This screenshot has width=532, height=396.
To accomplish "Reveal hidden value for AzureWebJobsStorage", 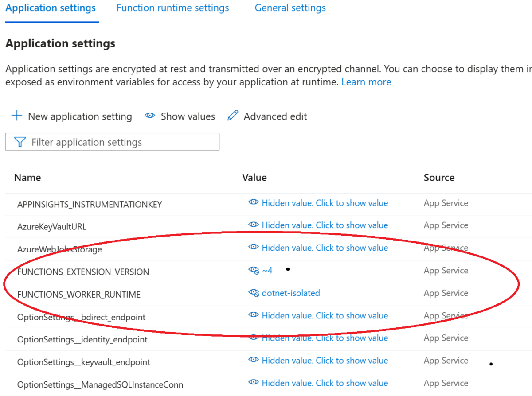I will [318, 248].
